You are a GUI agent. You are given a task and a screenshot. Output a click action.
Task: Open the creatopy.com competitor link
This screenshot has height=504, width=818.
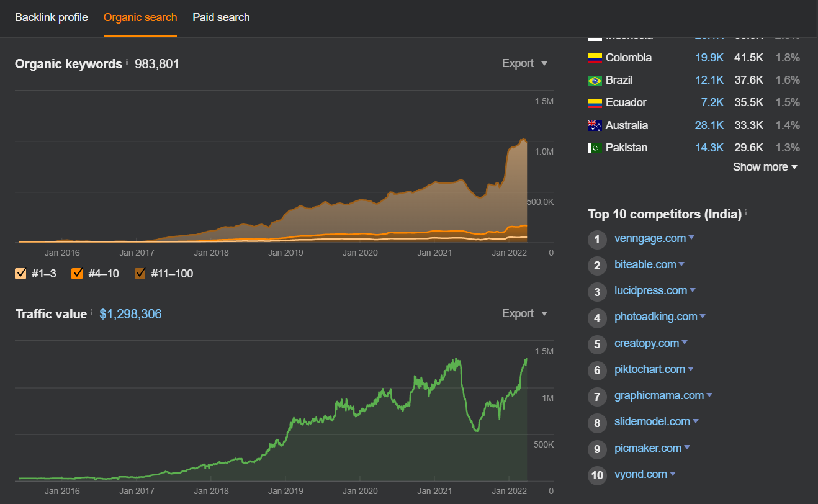click(647, 343)
